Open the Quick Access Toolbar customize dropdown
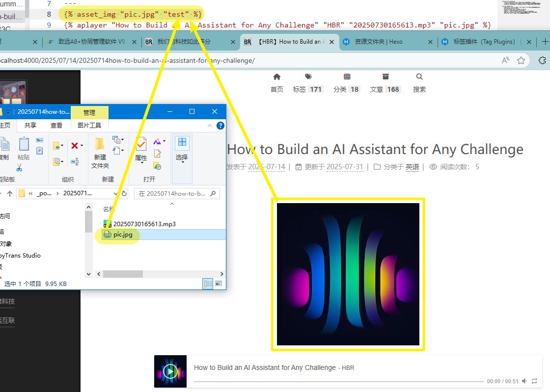This screenshot has width=550, height=392. [8, 112]
